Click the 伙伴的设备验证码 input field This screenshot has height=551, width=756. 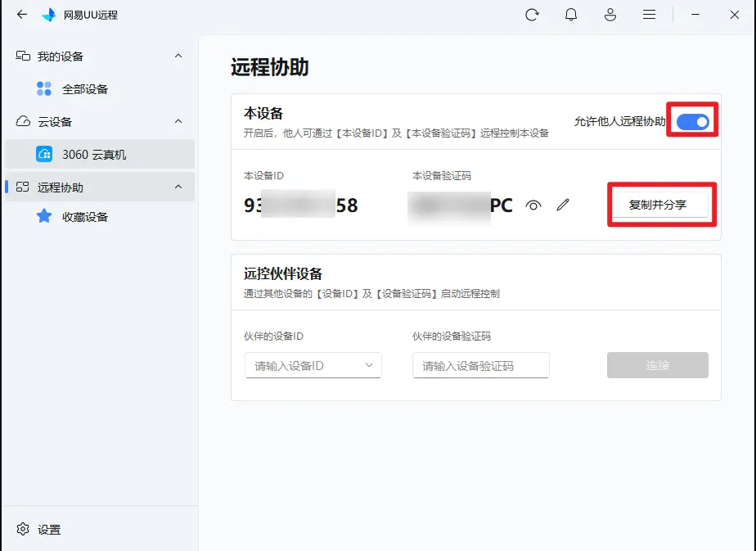tap(480, 366)
